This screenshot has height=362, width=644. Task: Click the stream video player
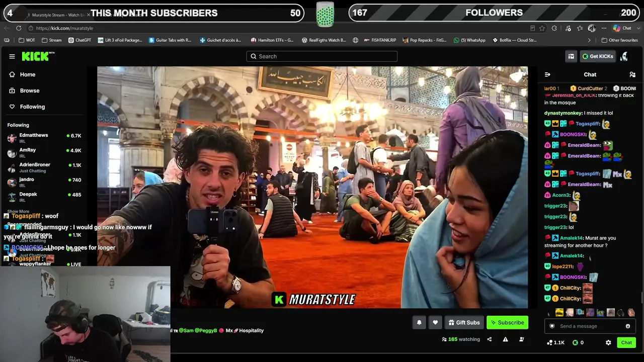point(312,187)
